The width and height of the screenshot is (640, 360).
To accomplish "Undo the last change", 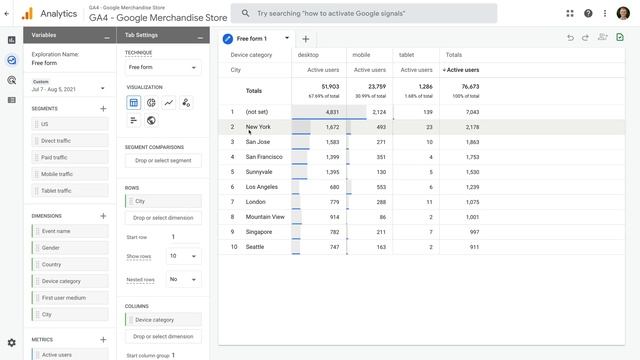I will point(571,38).
